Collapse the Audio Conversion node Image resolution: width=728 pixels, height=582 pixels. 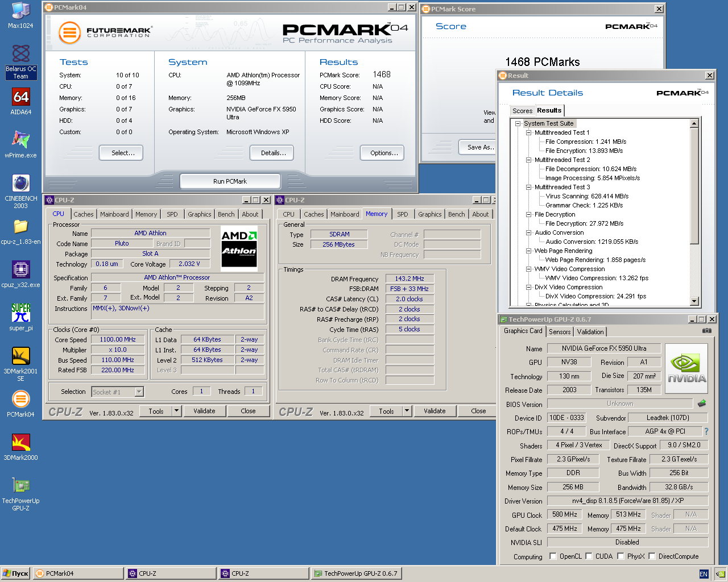(528, 232)
